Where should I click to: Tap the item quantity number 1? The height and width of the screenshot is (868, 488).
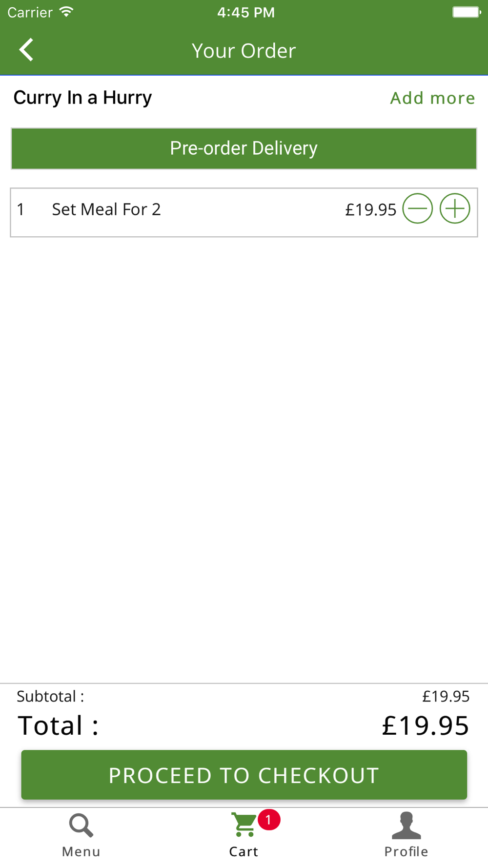20,209
